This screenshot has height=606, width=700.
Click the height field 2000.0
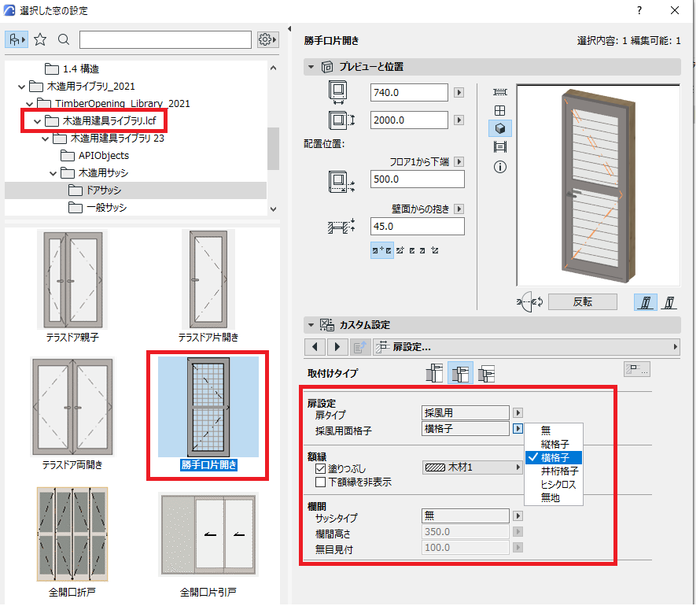(409, 120)
